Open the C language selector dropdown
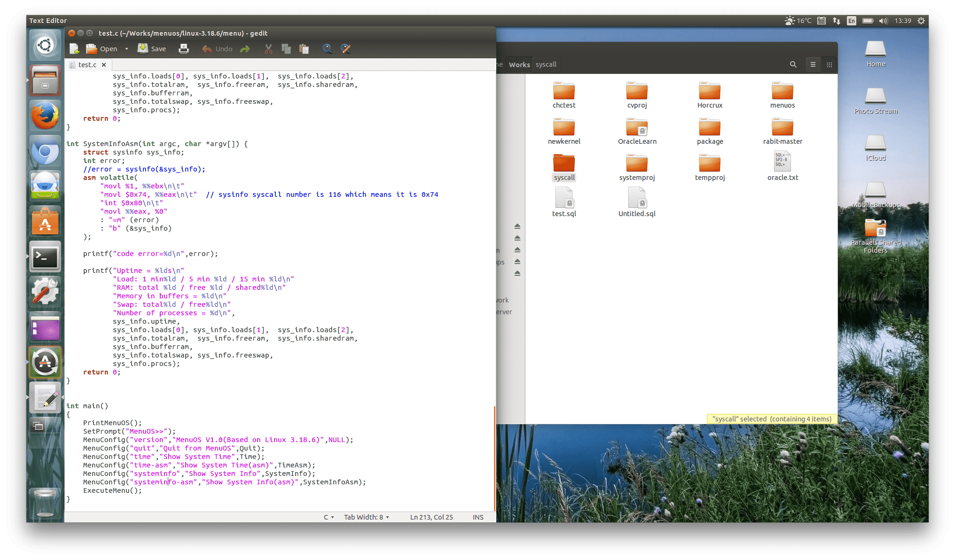Screen dimensions: 955x560 pyautogui.click(x=329, y=517)
